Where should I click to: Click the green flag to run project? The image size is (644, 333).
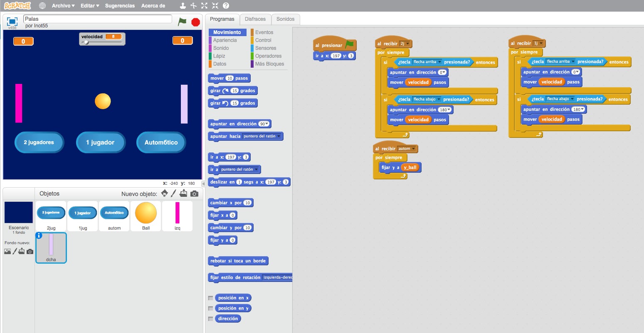(182, 22)
